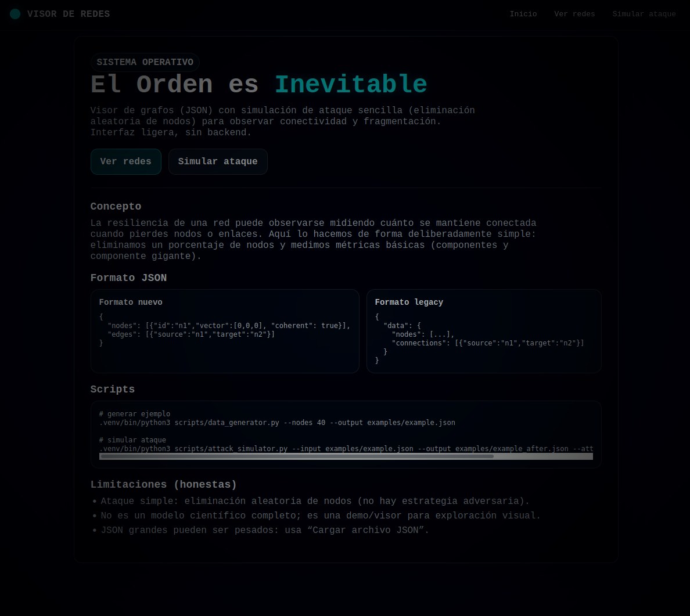Click the "Limitaciones (honestas)" heading
This screenshot has width=690, height=616.
pos(164,485)
